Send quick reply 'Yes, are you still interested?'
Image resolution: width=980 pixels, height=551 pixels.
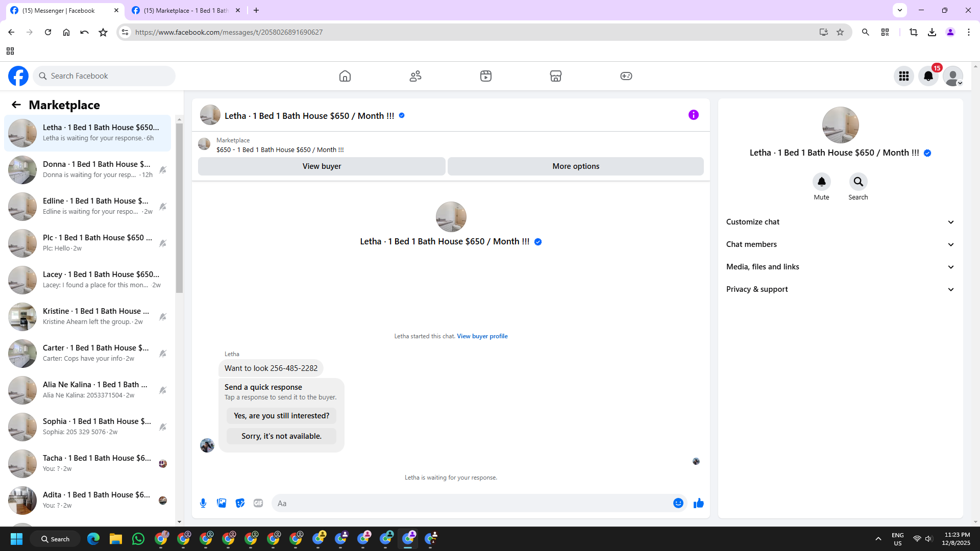pos(282,416)
